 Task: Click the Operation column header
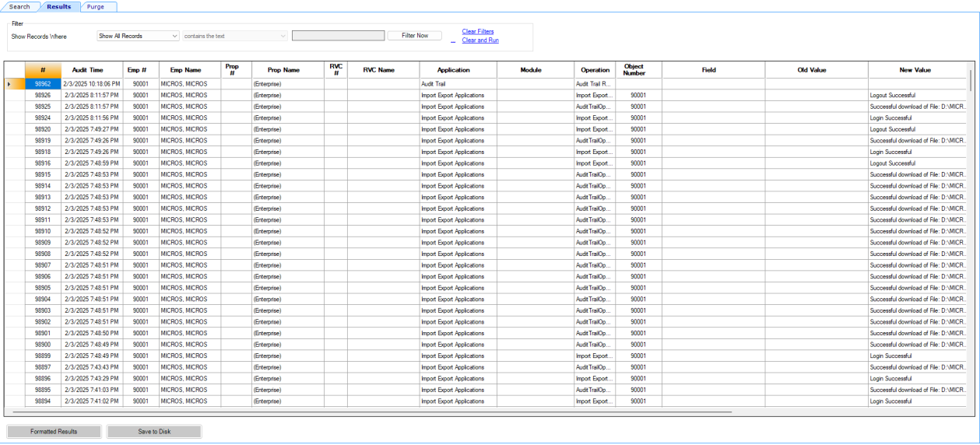595,70
